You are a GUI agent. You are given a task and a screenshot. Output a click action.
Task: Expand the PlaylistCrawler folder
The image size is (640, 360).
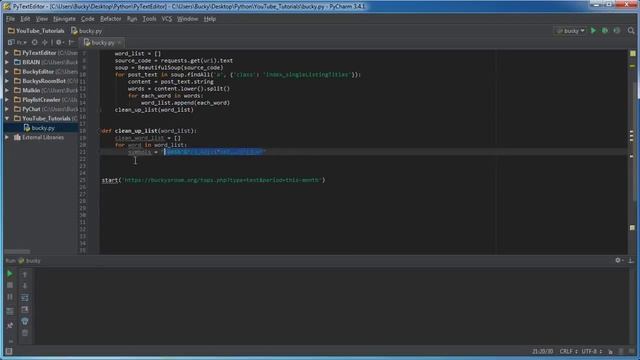[7, 100]
